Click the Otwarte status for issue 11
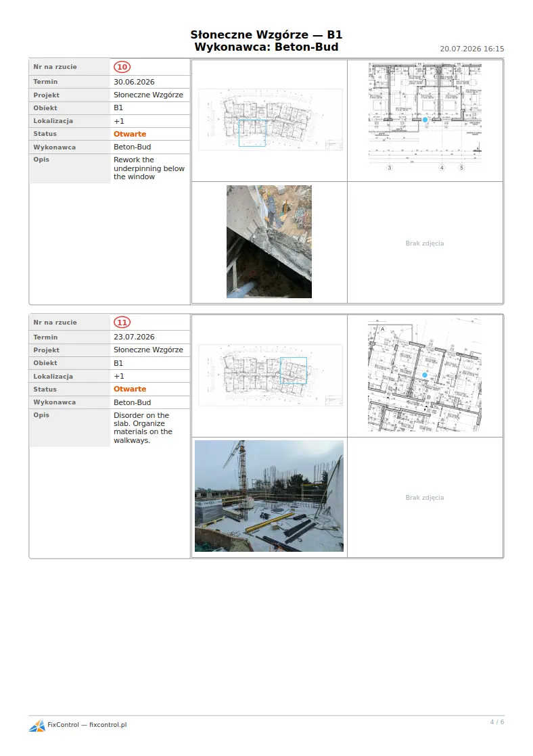The image size is (533, 756). [x=130, y=389]
